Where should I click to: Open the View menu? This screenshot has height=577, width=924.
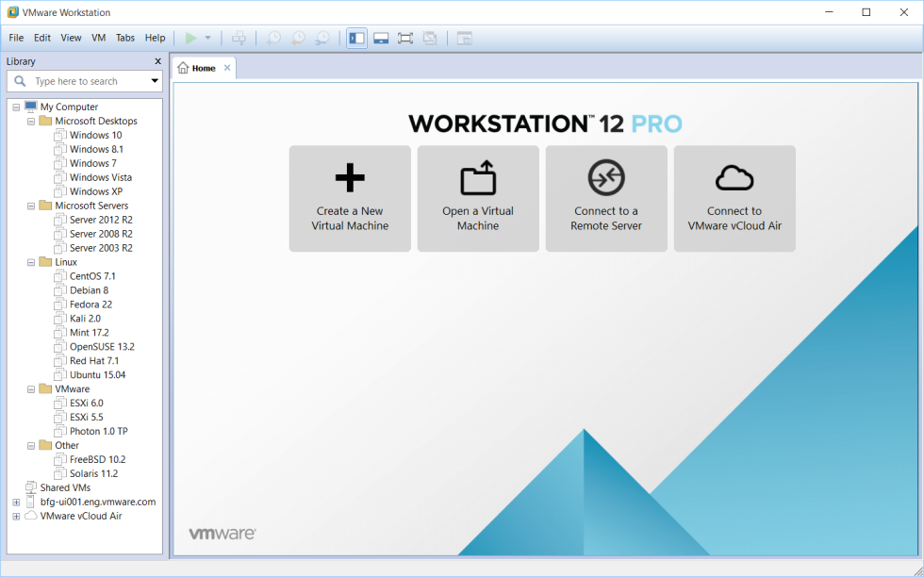pyautogui.click(x=71, y=38)
